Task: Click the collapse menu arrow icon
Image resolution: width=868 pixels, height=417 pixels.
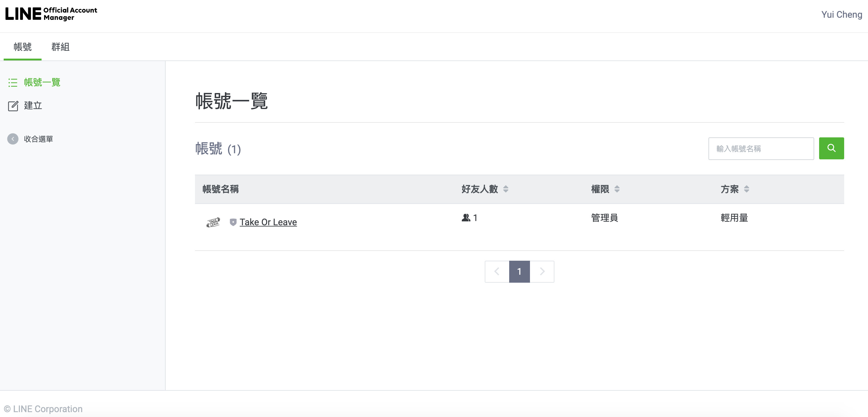Action: (x=13, y=139)
